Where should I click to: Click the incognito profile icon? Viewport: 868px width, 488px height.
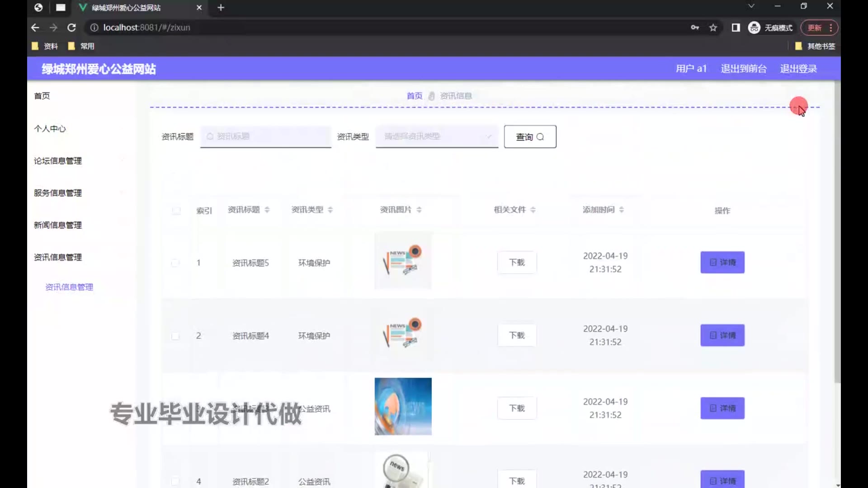(754, 28)
